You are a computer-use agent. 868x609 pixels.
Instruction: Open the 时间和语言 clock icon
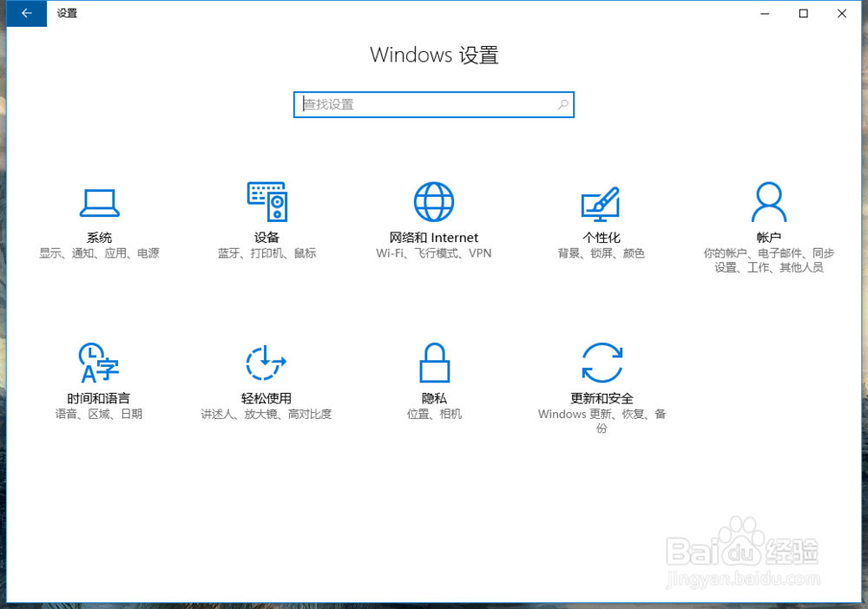(99, 363)
